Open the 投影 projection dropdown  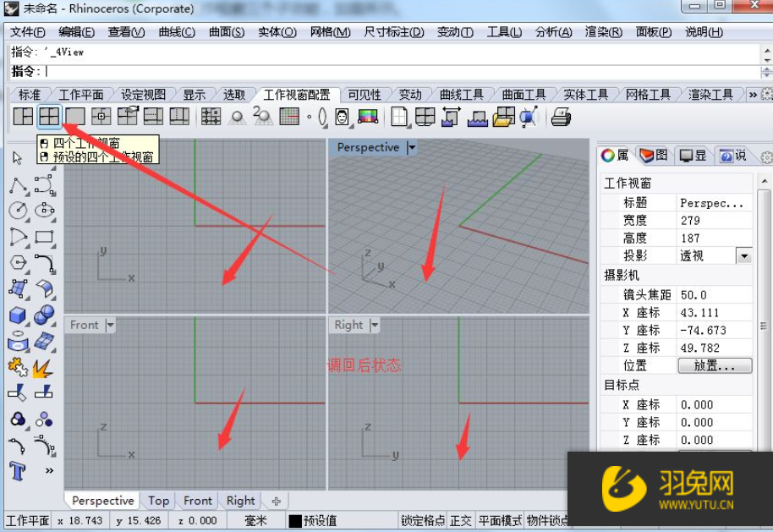pos(744,256)
